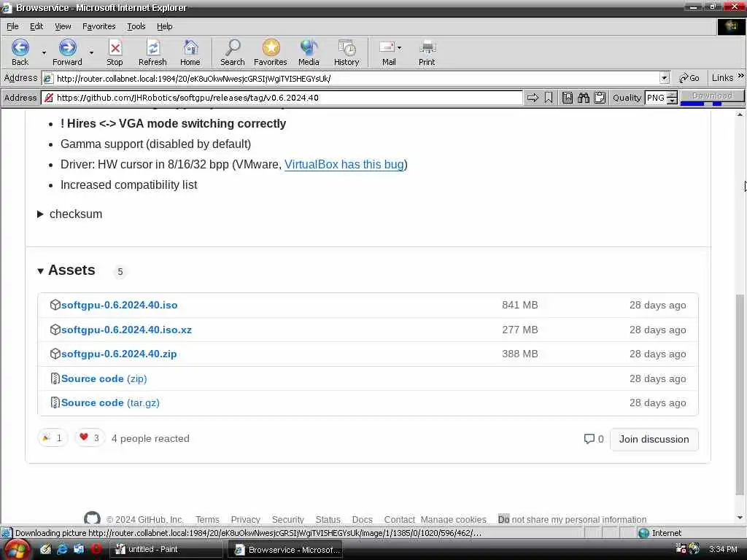
Task: Open the File menu
Action: coord(12,27)
